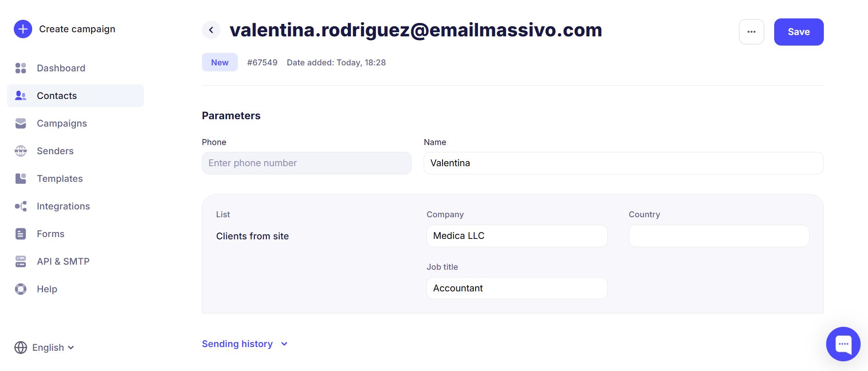
Task: Open the live chat bubble widget
Action: [843, 344]
